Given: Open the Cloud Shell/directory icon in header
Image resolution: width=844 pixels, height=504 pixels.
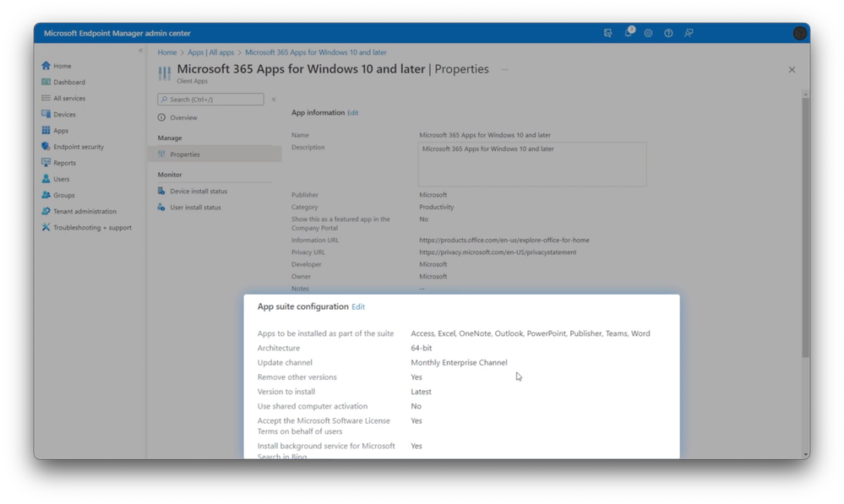Looking at the screenshot, I should pyautogui.click(x=607, y=33).
